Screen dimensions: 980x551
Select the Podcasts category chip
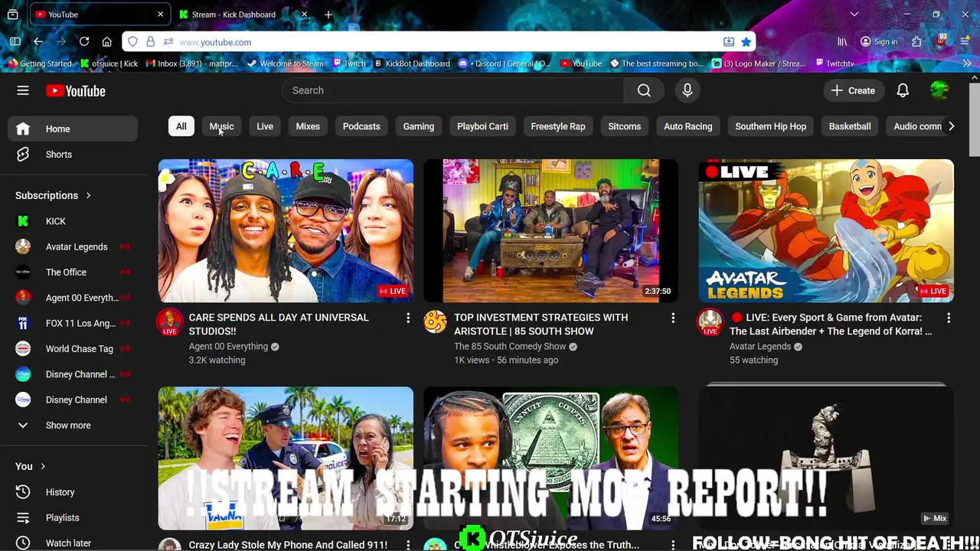(x=361, y=126)
